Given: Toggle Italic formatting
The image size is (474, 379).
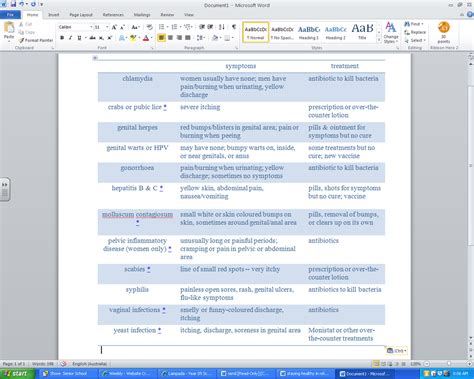Looking at the screenshot, I should coord(70,38).
